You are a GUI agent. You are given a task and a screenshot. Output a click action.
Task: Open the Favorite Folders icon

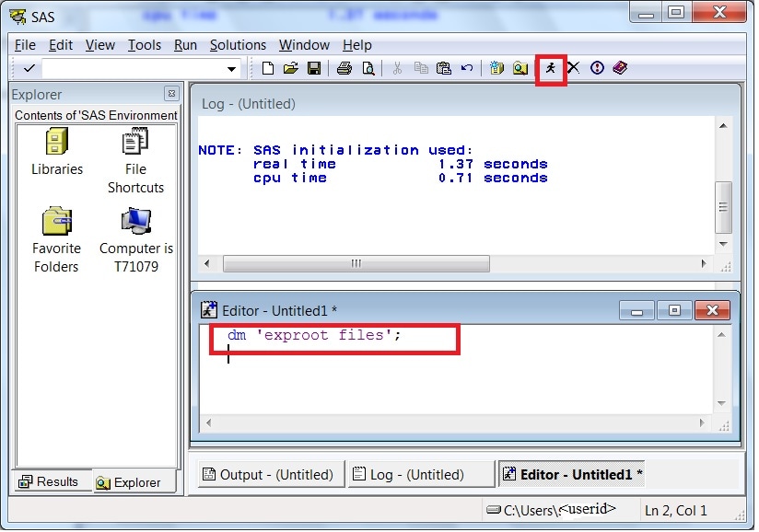click(x=55, y=222)
